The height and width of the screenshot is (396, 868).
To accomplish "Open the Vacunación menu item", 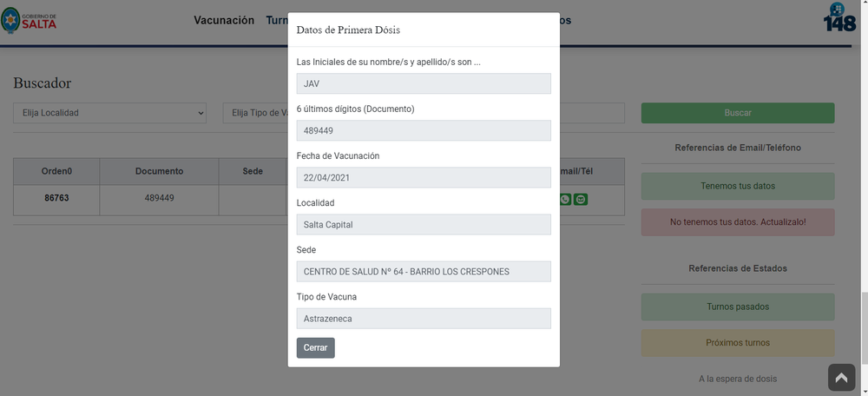I will (x=224, y=21).
